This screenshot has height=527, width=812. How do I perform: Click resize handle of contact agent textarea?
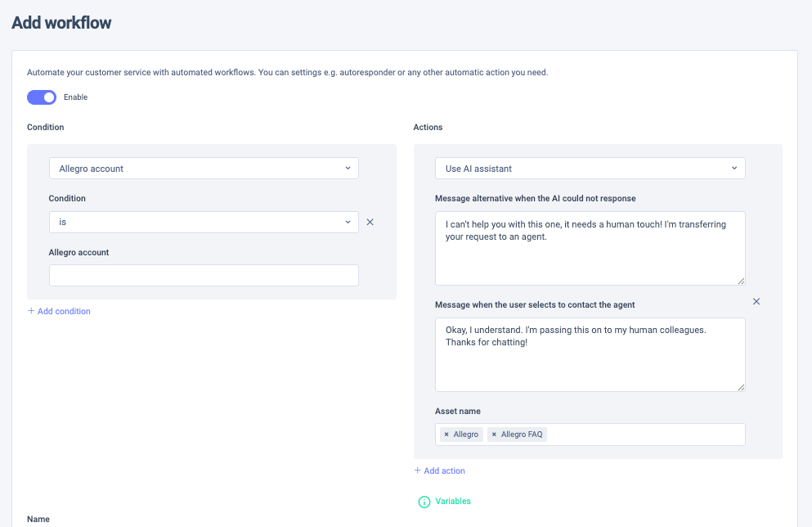click(741, 387)
